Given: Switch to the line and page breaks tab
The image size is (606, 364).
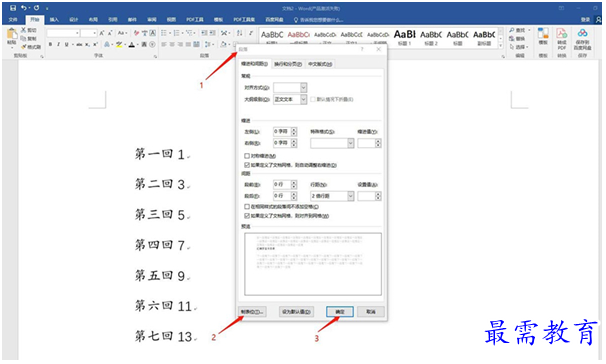Looking at the screenshot, I should tap(288, 64).
